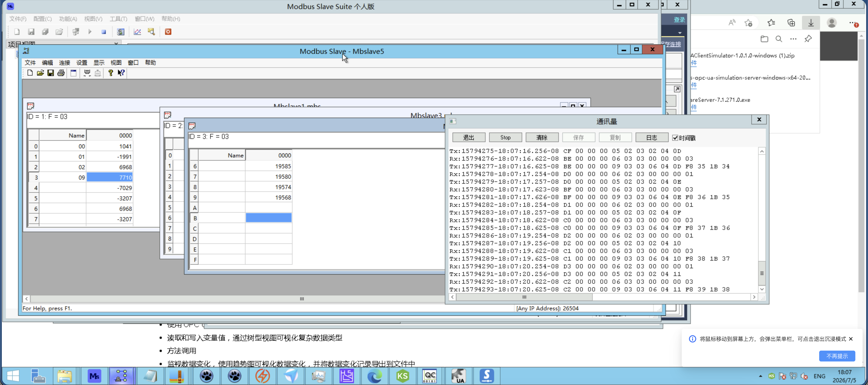This screenshot has width=868, height=385.
Task: Click ENG language indicator in system tray
Action: [819, 376]
